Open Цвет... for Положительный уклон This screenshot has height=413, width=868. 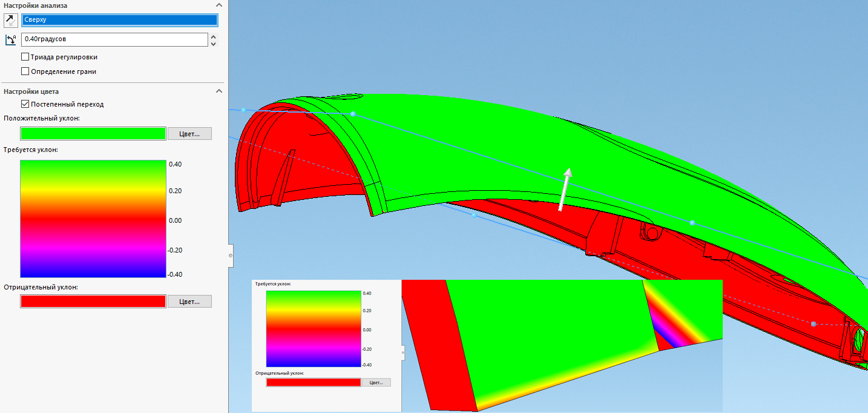point(189,133)
